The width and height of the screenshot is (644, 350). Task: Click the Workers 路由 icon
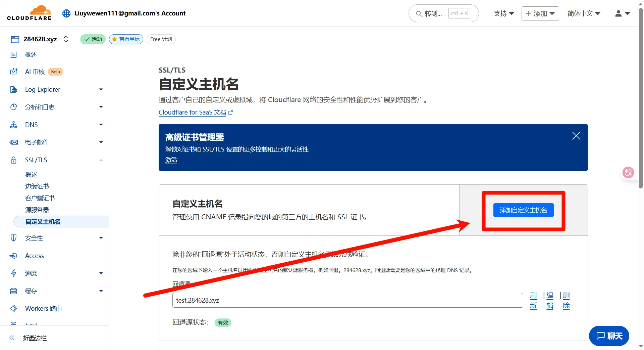14,308
